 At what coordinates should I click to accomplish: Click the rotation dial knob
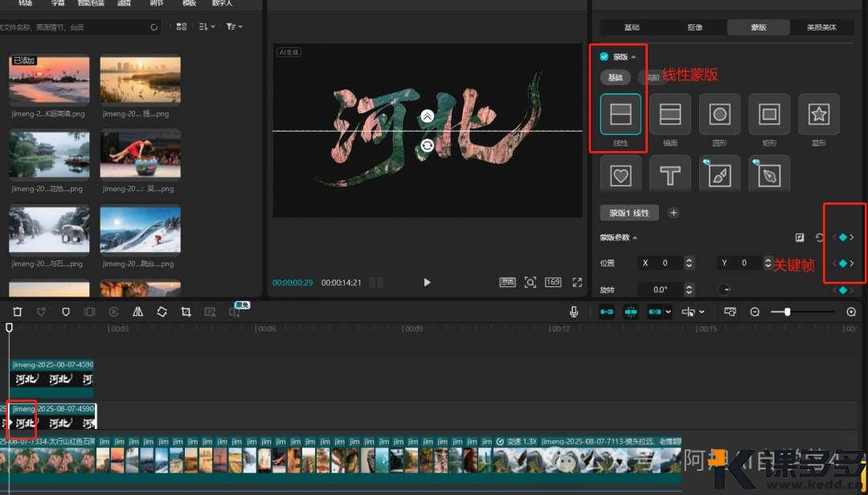click(723, 289)
